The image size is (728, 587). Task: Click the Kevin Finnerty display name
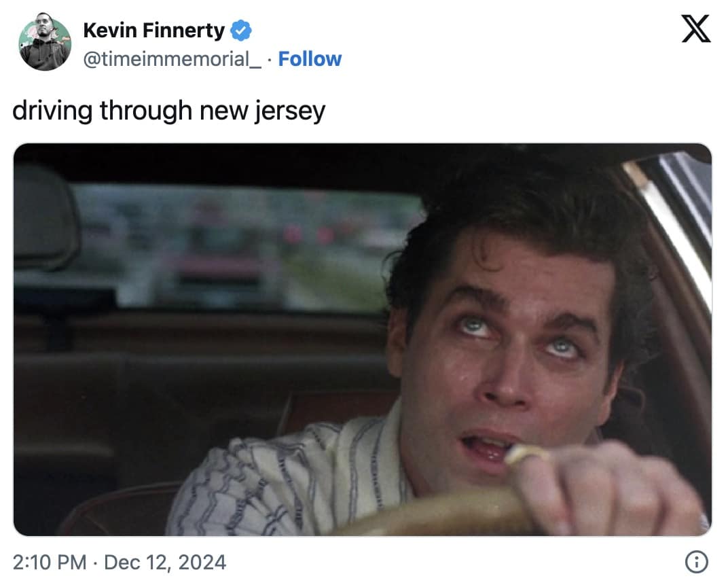153,31
